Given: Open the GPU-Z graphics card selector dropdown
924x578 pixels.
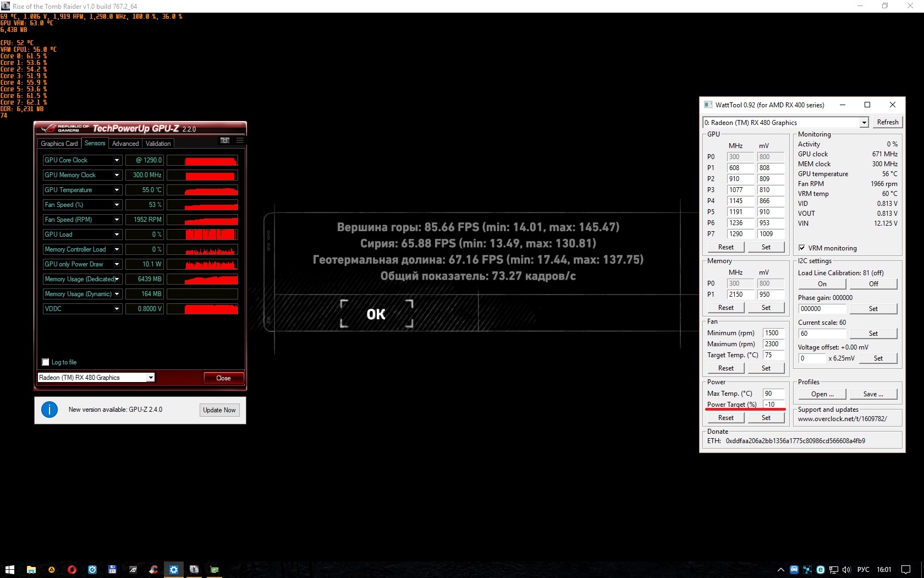Looking at the screenshot, I should pos(151,378).
